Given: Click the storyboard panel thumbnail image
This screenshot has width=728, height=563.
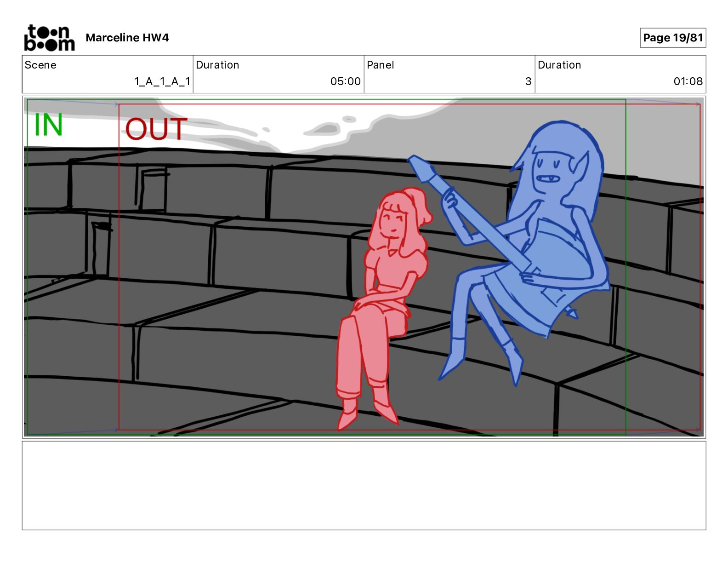Looking at the screenshot, I should [x=364, y=267].
